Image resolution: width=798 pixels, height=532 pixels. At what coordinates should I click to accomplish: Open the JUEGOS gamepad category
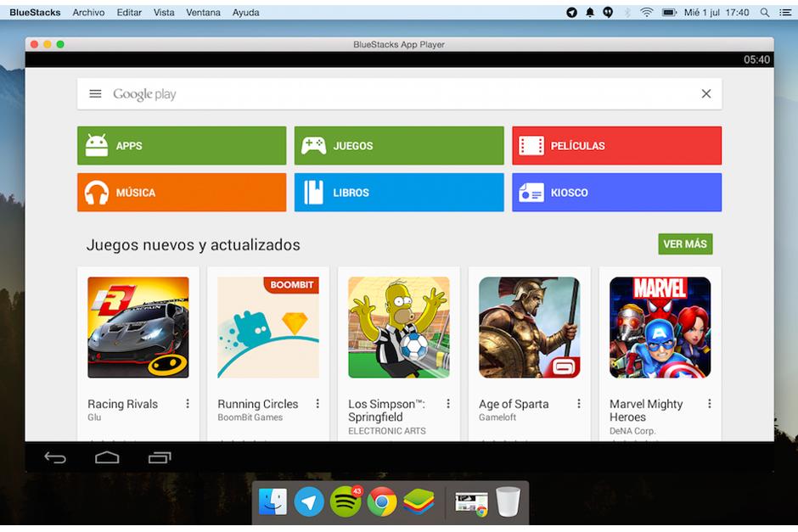click(398, 145)
